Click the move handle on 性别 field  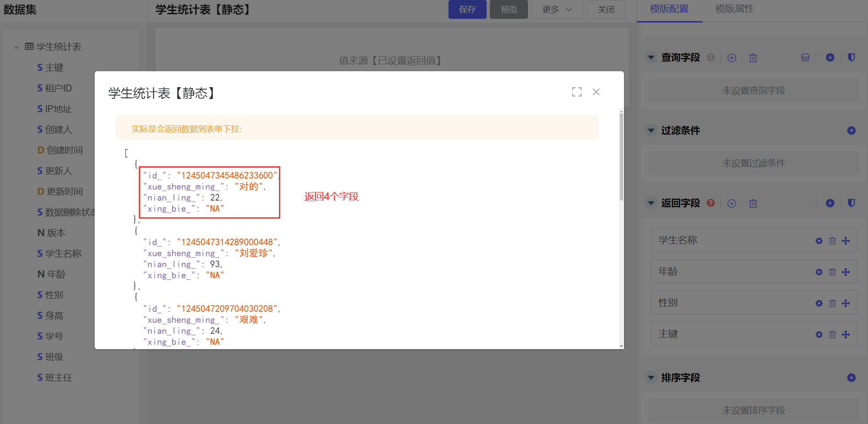point(845,303)
